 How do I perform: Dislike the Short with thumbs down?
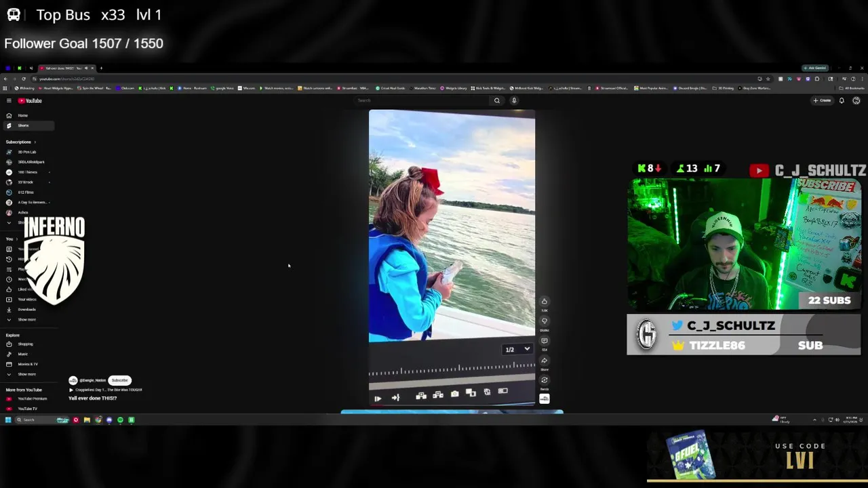544,321
